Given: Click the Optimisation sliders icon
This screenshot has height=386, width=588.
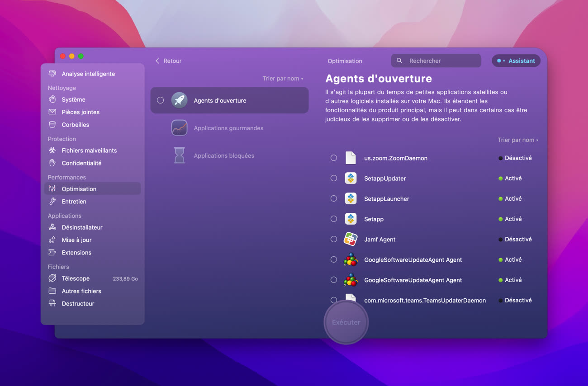Looking at the screenshot, I should [52, 189].
